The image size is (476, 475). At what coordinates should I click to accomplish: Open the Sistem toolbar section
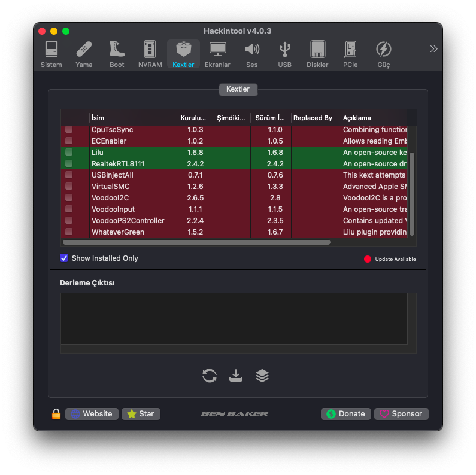pos(51,54)
